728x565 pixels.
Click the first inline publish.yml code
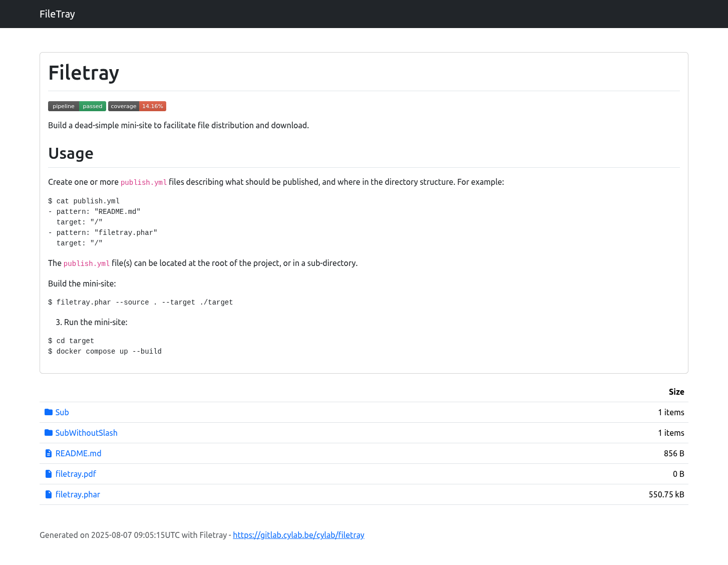[x=144, y=182]
